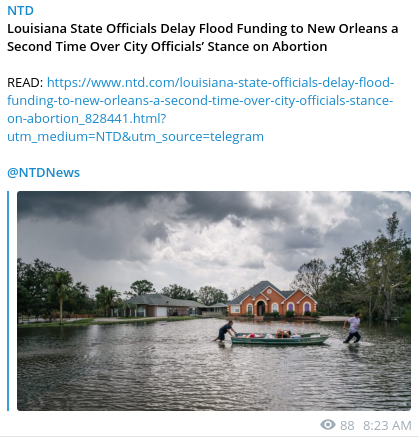Viewport: 419px width, 439px height.
Task: Open the NTD channel name
Action: coord(20,11)
